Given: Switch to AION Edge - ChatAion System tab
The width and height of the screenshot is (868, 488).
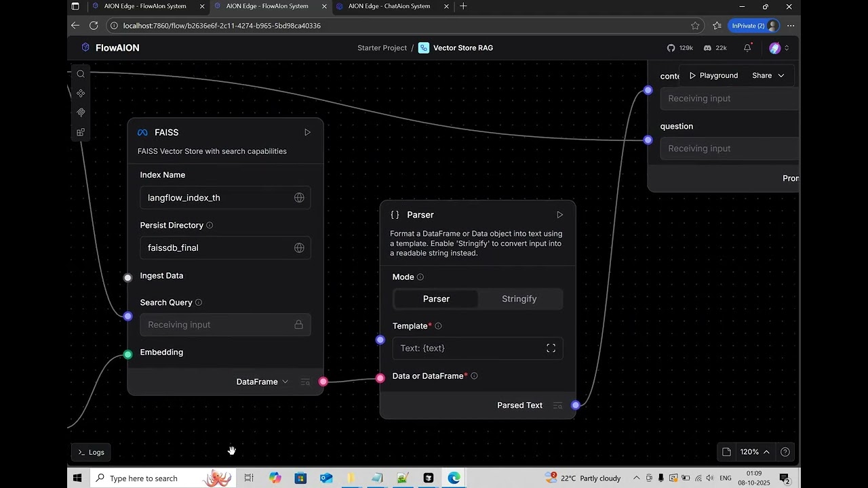Looking at the screenshot, I should [x=389, y=7].
